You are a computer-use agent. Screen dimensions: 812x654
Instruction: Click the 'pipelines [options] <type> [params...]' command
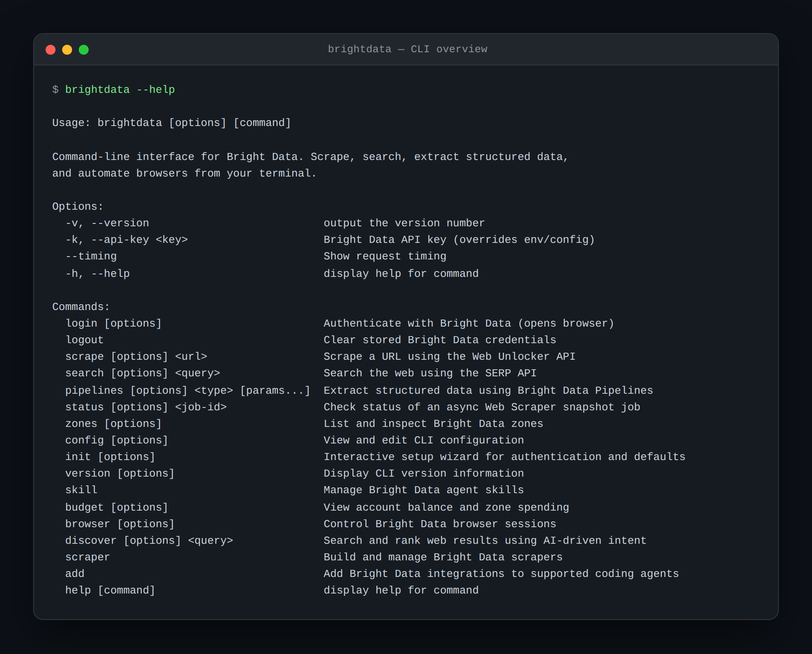(188, 390)
